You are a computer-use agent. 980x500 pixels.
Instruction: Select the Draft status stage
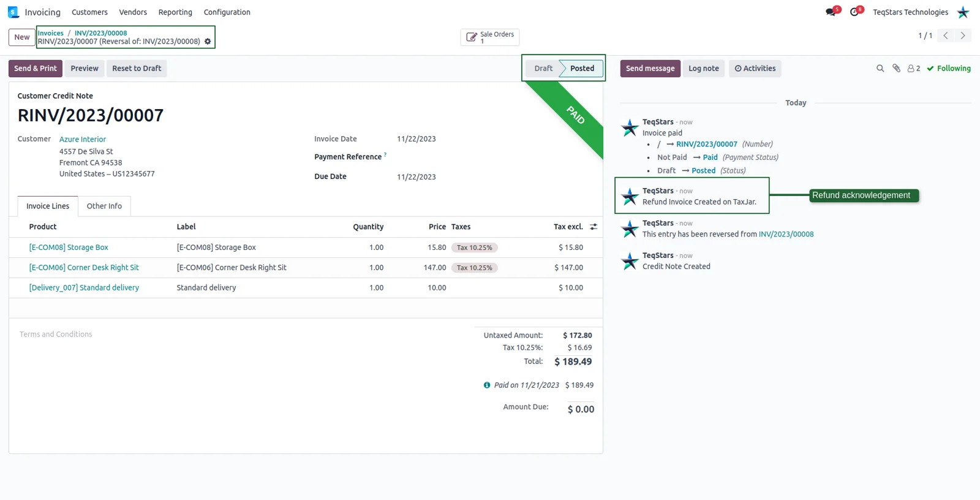(x=543, y=69)
